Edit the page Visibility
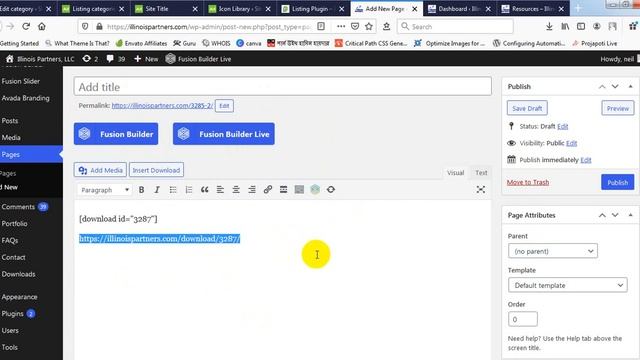The width and height of the screenshot is (640, 360). click(571, 143)
